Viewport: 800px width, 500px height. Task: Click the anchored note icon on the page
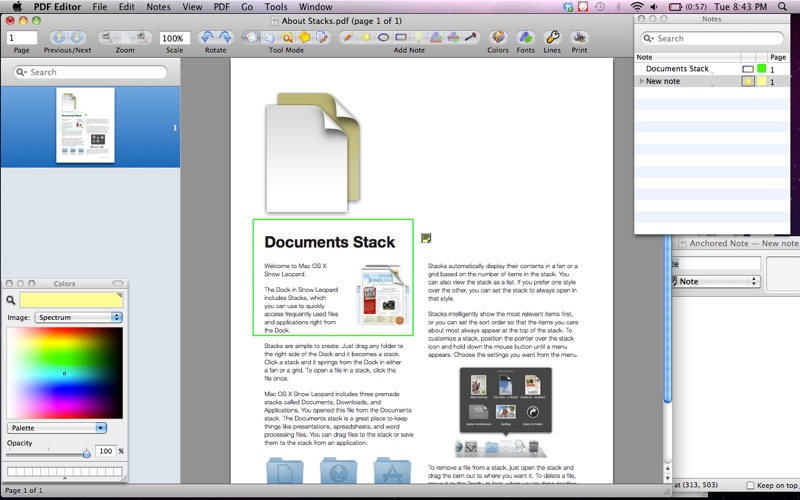[x=426, y=238]
